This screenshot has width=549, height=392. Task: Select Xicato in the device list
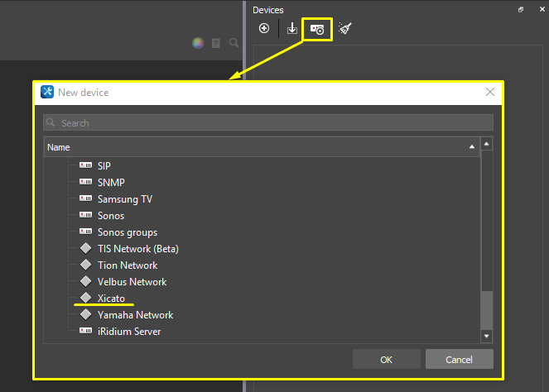tap(111, 299)
